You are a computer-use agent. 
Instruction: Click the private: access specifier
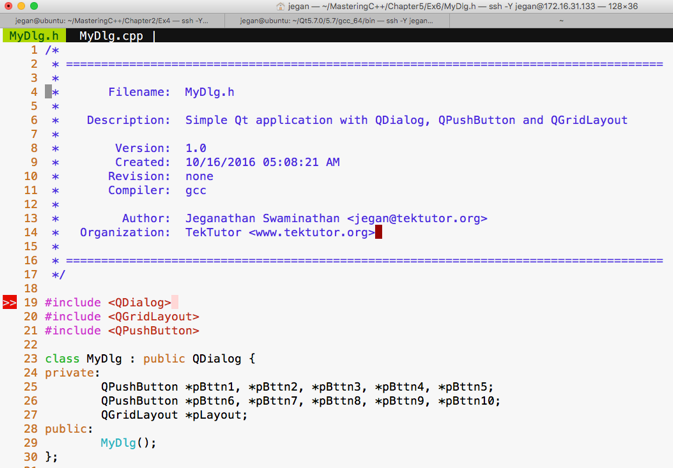point(72,372)
